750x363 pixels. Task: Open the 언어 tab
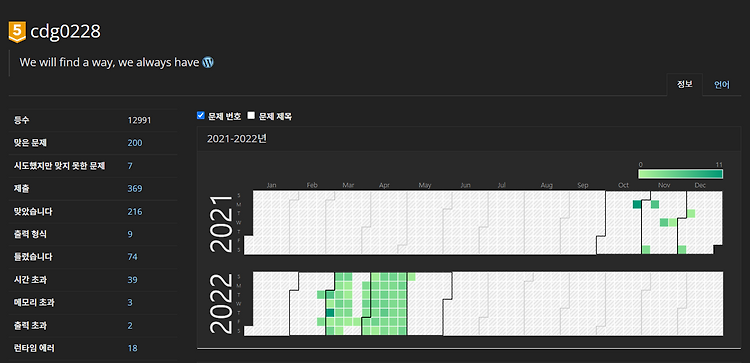coord(722,85)
